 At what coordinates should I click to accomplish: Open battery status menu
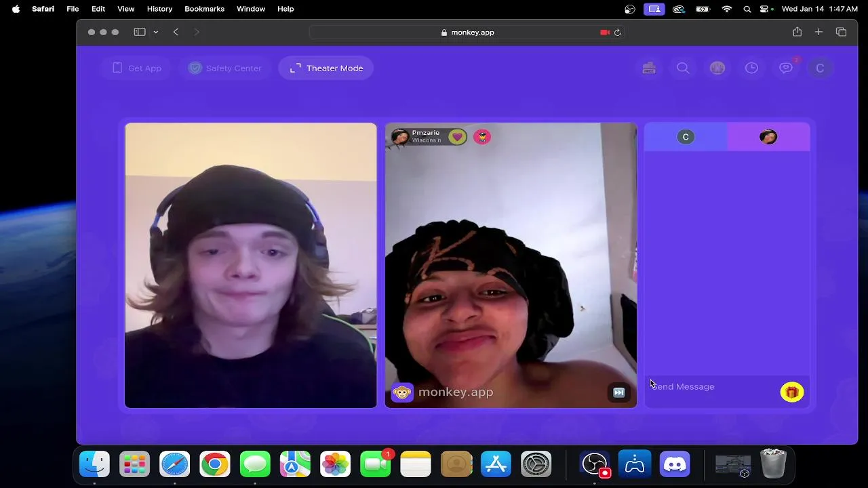point(703,9)
